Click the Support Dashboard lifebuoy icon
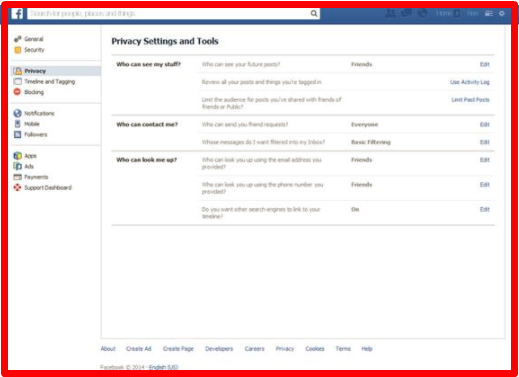Screen dimensions: 519x377 pyautogui.click(x=17, y=188)
